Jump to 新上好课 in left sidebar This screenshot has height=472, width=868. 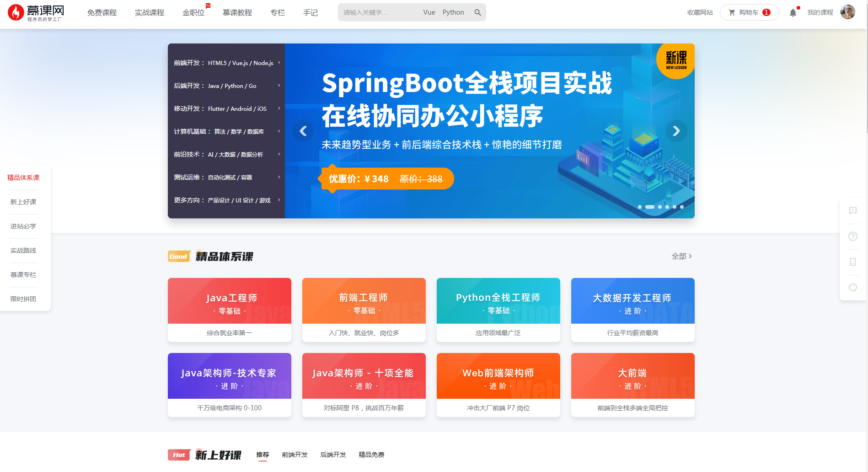tap(23, 202)
